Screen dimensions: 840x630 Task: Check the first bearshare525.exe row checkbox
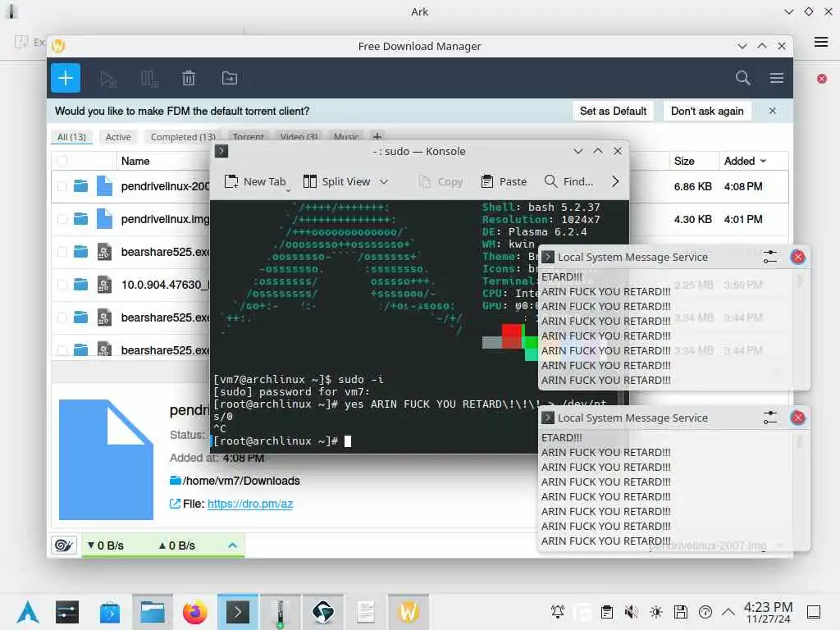[62, 252]
